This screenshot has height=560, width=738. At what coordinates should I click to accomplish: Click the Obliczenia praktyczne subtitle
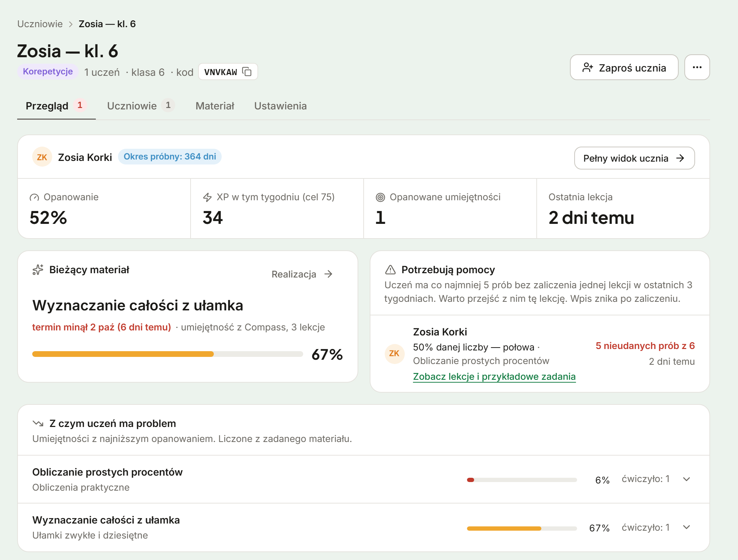[x=81, y=487]
